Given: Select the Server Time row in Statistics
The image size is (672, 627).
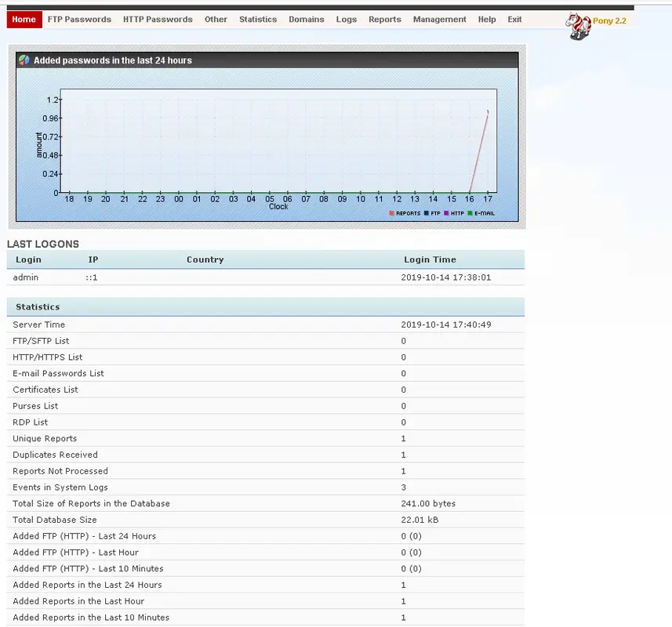Looking at the screenshot, I should coord(35,324).
